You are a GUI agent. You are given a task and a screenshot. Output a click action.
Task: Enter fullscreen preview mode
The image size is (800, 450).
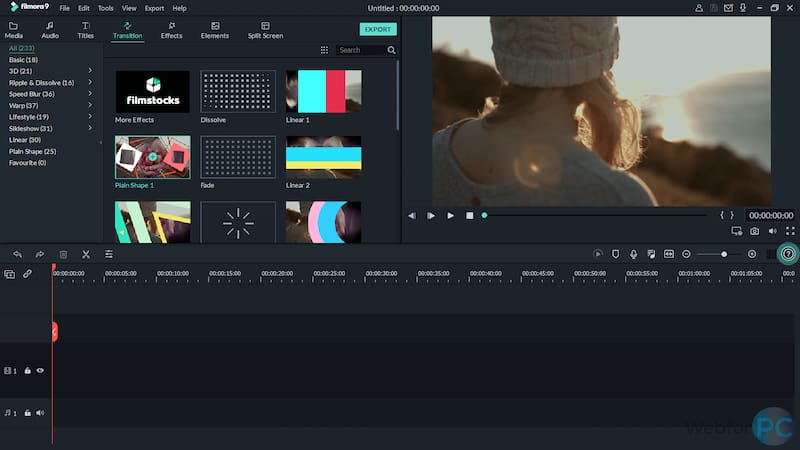tap(790, 231)
